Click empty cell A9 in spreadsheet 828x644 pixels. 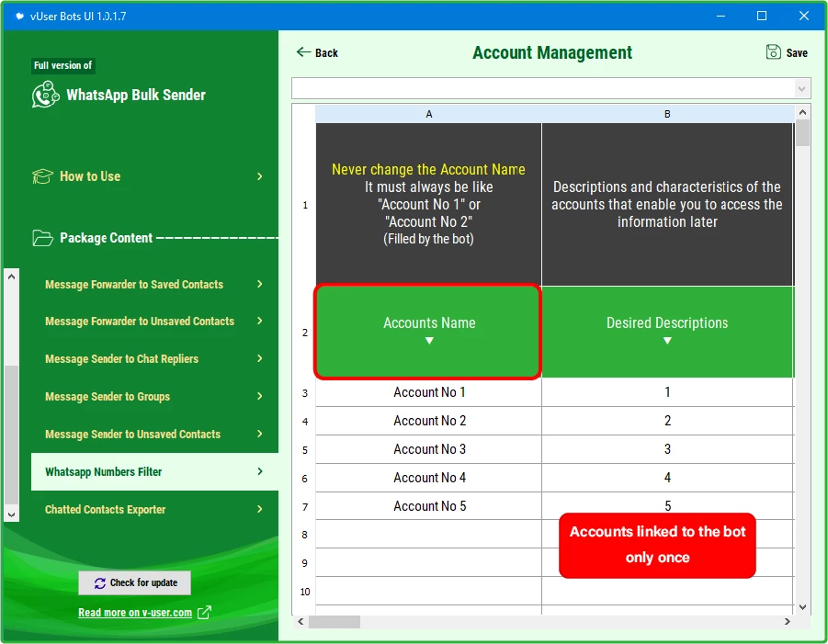pos(429,562)
